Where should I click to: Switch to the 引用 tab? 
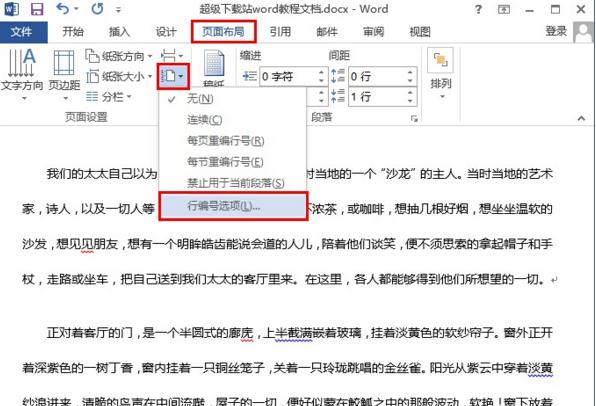click(x=280, y=32)
